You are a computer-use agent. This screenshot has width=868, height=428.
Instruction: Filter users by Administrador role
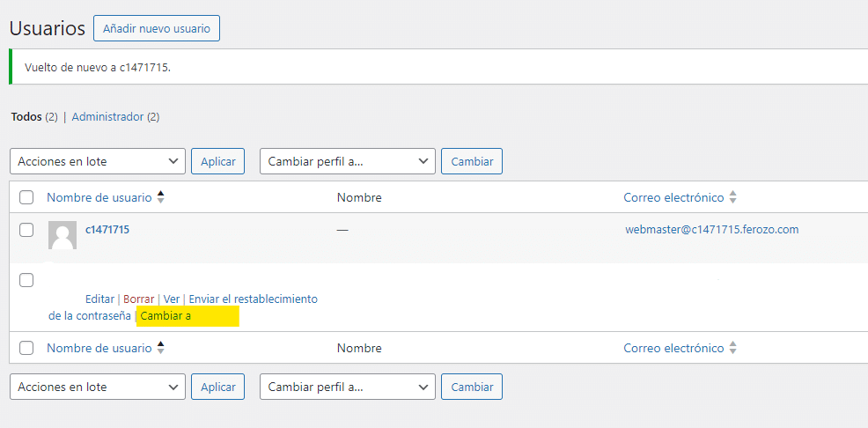pyautogui.click(x=107, y=116)
